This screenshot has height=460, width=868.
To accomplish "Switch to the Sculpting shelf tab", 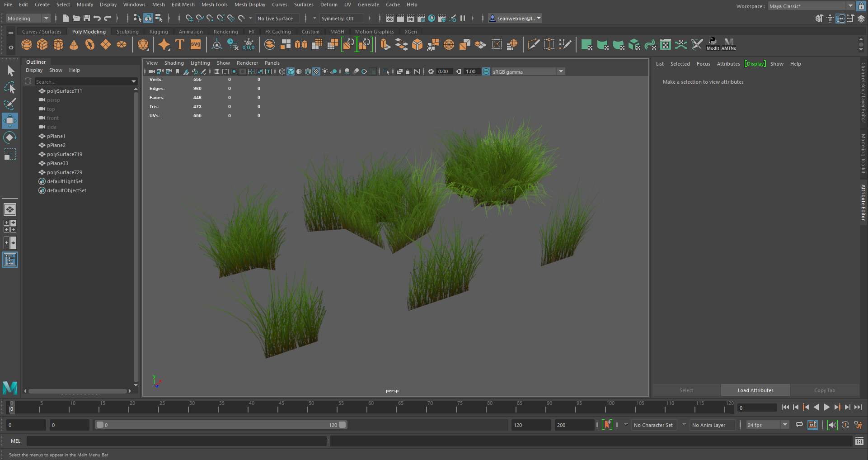I will click(127, 32).
